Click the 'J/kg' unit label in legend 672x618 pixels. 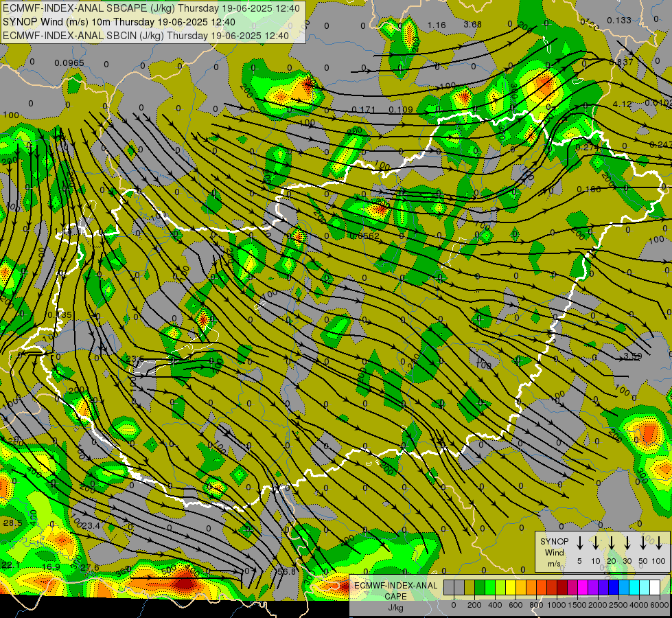pos(395,608)
